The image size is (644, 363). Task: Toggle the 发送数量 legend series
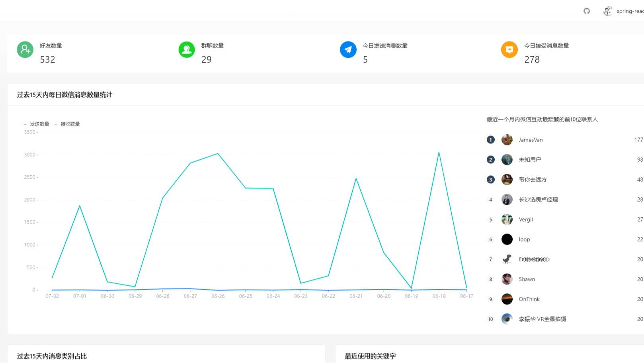37,124
